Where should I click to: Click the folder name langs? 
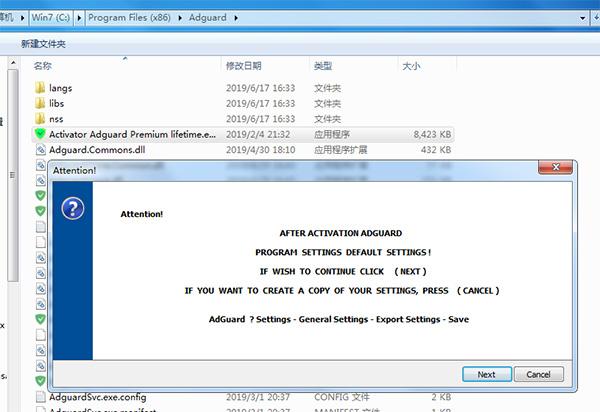point(60,88)
